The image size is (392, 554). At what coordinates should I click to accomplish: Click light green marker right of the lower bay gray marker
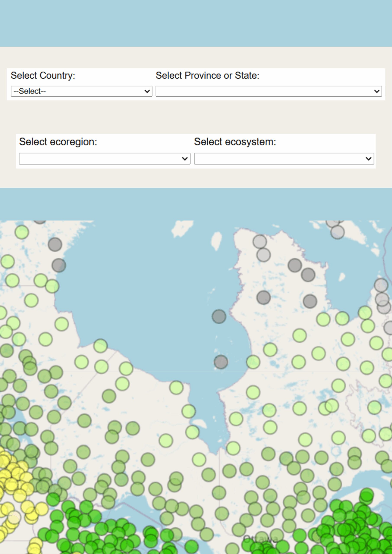(253, 362)
